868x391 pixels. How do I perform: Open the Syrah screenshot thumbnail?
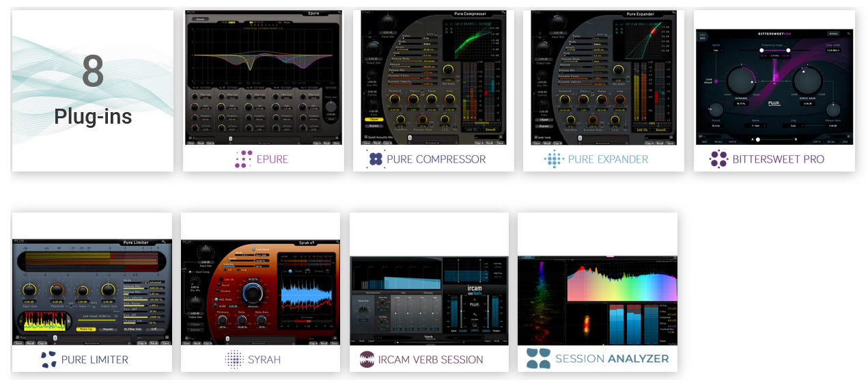pos(260,292)
